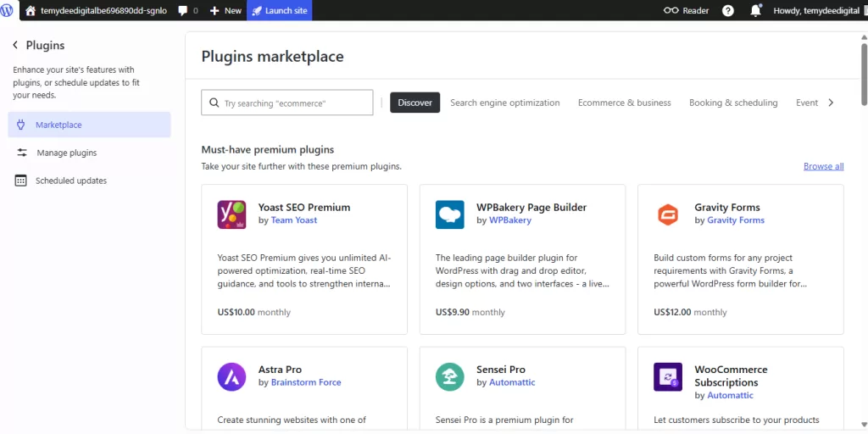Click the rocket icon beside Launch site
The image size is (868, 434).
(257, 10)
